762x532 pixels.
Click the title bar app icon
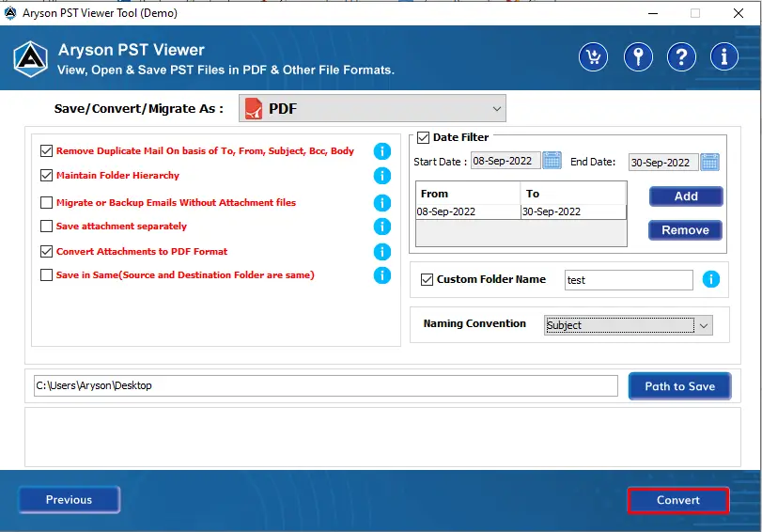(10, 13)
